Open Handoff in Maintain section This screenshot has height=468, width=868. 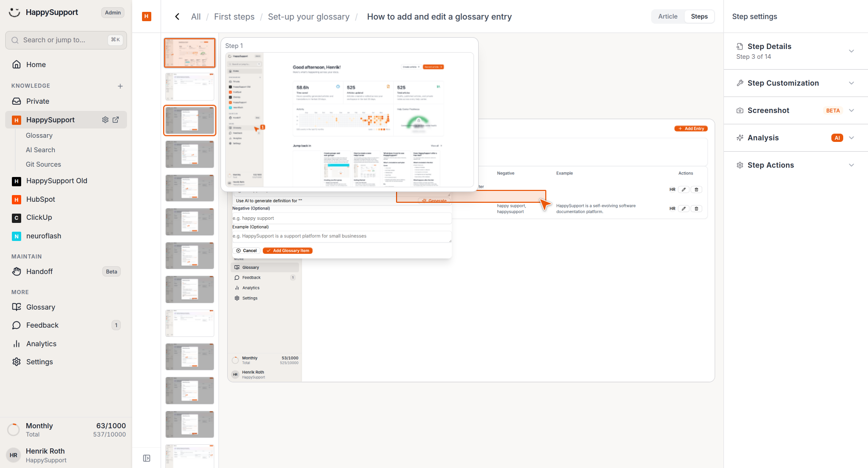click(x=39, y=271)
